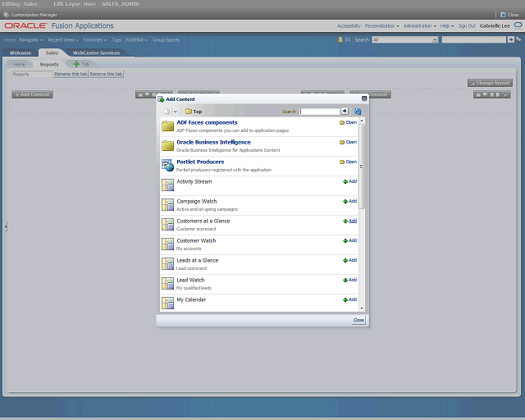
Task: Open the Navigator menu
Action: pyautogui.click(x=31, y=40)
